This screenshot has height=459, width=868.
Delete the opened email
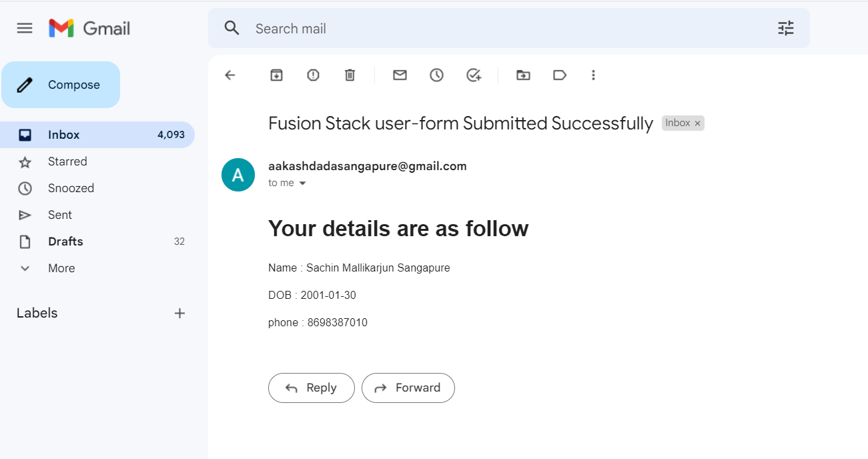350,75
